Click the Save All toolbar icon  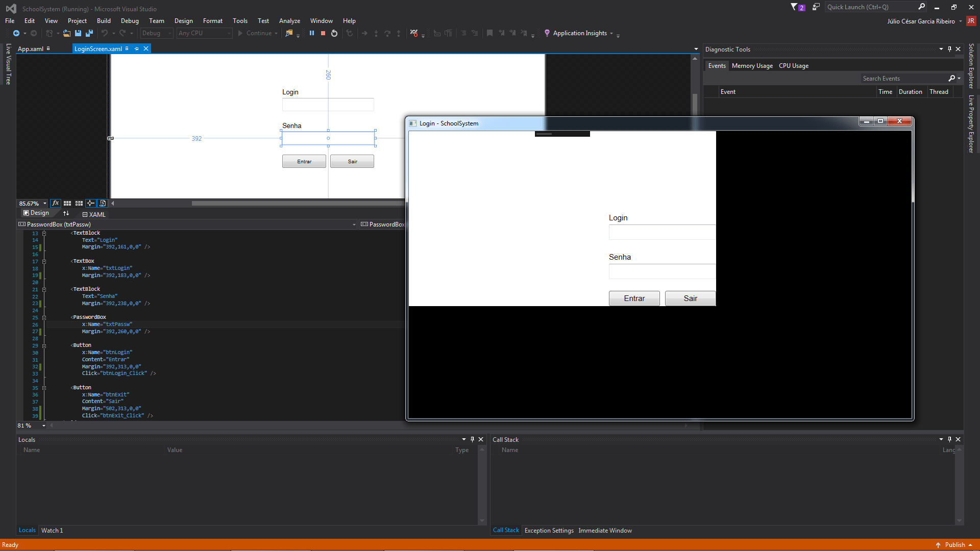pos(89,33)
